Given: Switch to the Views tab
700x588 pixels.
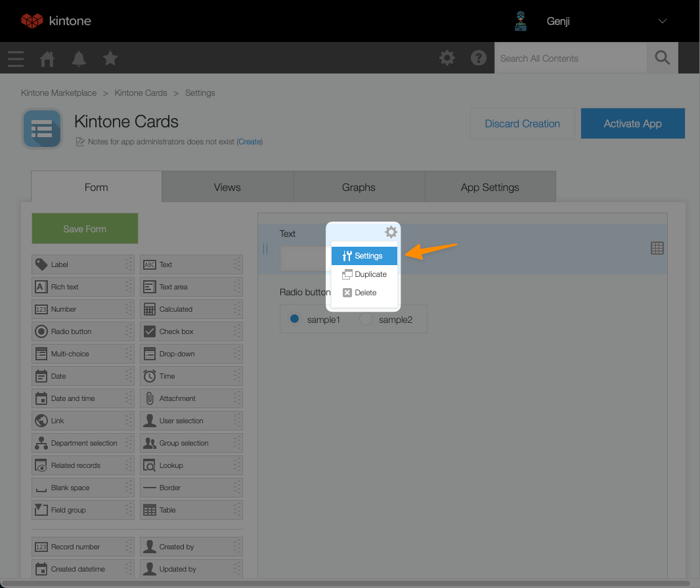Looking at the screenshot, I should pos(227,187).
